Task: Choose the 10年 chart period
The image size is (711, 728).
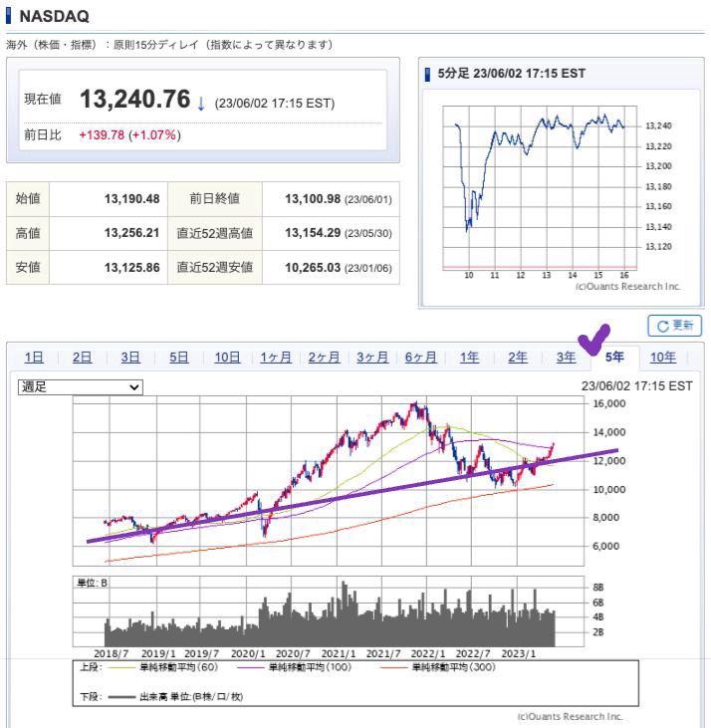Action: tap(663, 358)
